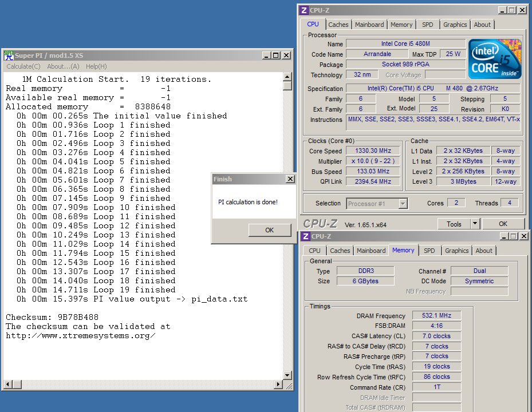Click the FSB:DRAM value 4:16

click(437, 326)
